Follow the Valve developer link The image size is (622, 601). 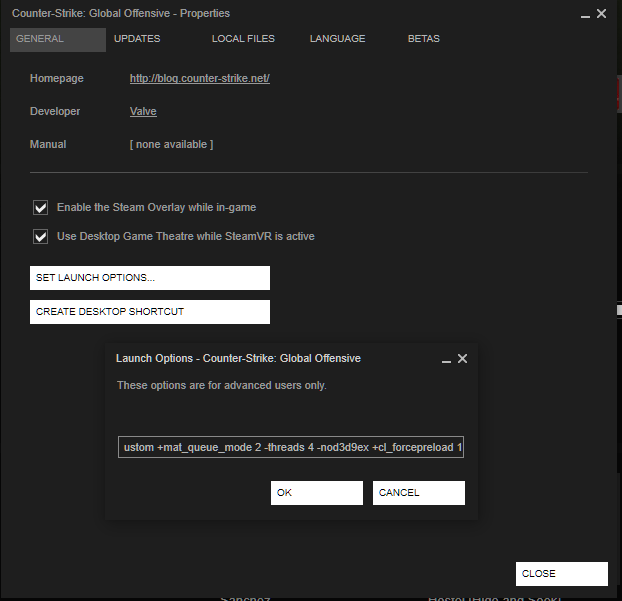click(x=143, y=111)
